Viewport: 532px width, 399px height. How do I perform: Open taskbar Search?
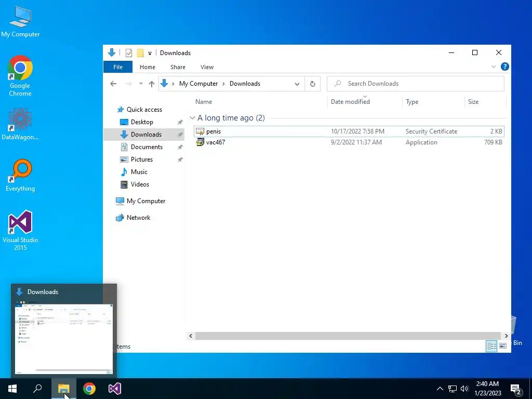(37, 389)
